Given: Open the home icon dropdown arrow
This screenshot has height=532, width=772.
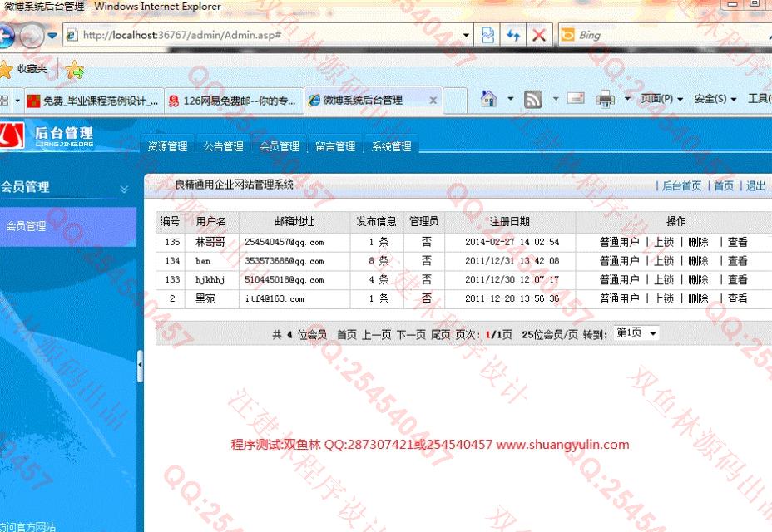Looking at the screenshot, I should [511, 99].
